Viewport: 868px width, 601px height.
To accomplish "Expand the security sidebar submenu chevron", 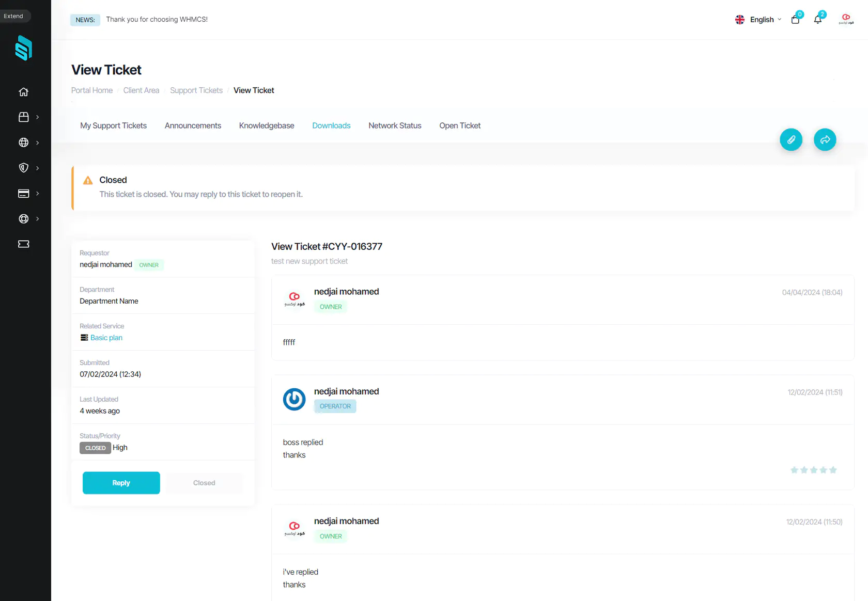I will pos(38,168).
